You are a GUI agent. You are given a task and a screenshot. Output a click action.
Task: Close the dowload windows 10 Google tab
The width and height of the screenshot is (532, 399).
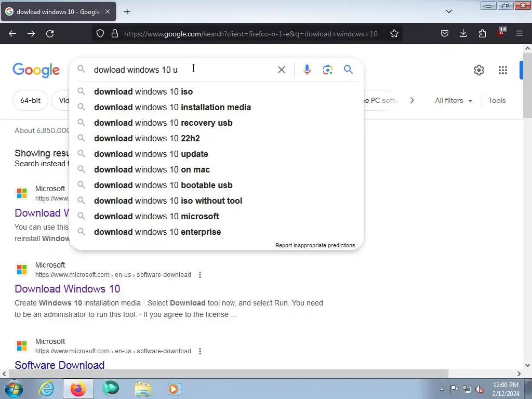(108, 11)
